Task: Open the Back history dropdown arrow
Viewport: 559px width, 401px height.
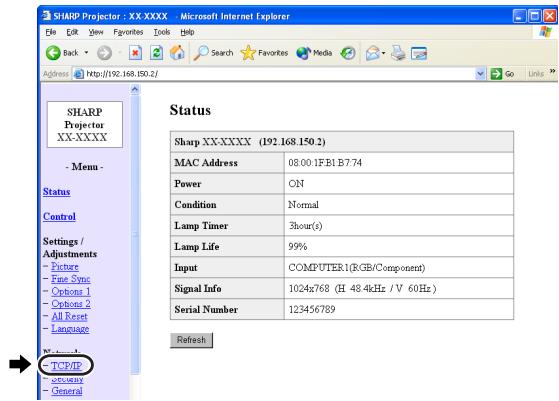Action: 86,53
